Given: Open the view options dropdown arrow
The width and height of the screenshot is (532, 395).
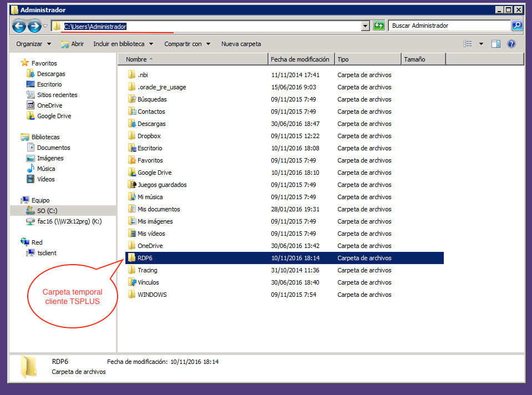Looking at the screenshot, I should pyautogui.click(x=481, y=44).
